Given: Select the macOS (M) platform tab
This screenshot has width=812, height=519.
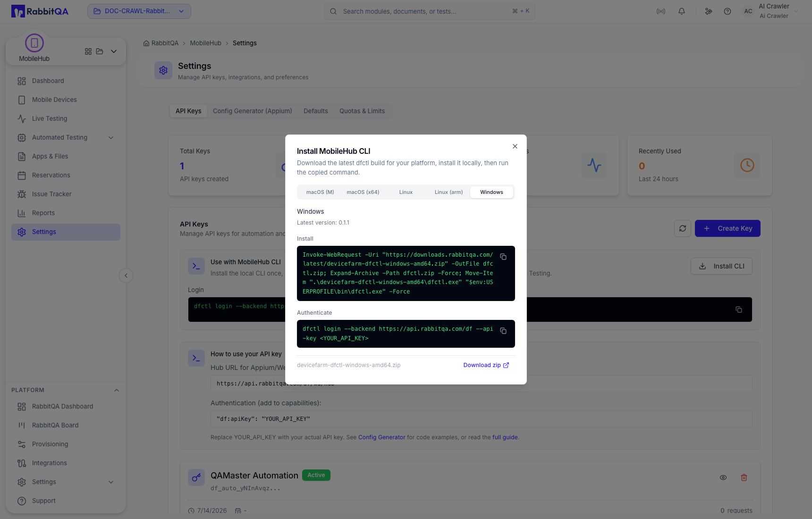Looking at the screenshot, I should pyautogui.click(x=320, y=192).
